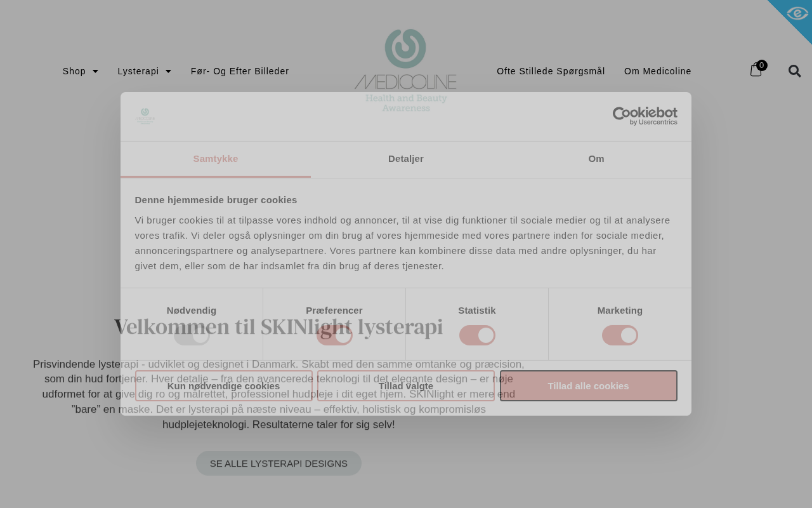Expand the Lysterapi dropdown menu
812x508 pixels.
pyautogui.click(x=145, y=71)
